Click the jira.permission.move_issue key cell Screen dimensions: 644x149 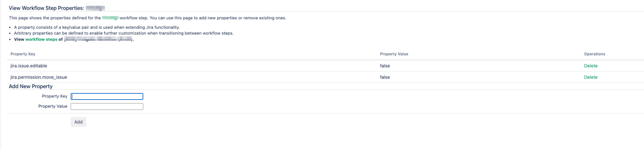click(39, 77)
